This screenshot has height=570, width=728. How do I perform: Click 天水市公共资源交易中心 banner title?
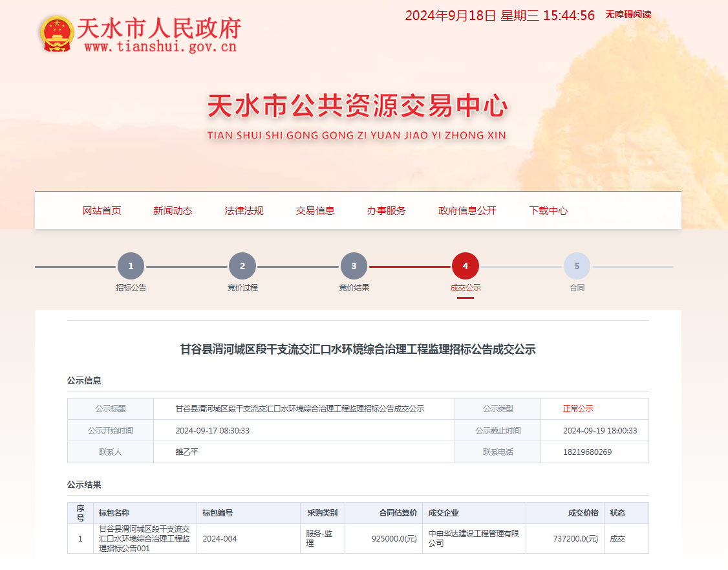pyautogui.click(x=357, y=107)
